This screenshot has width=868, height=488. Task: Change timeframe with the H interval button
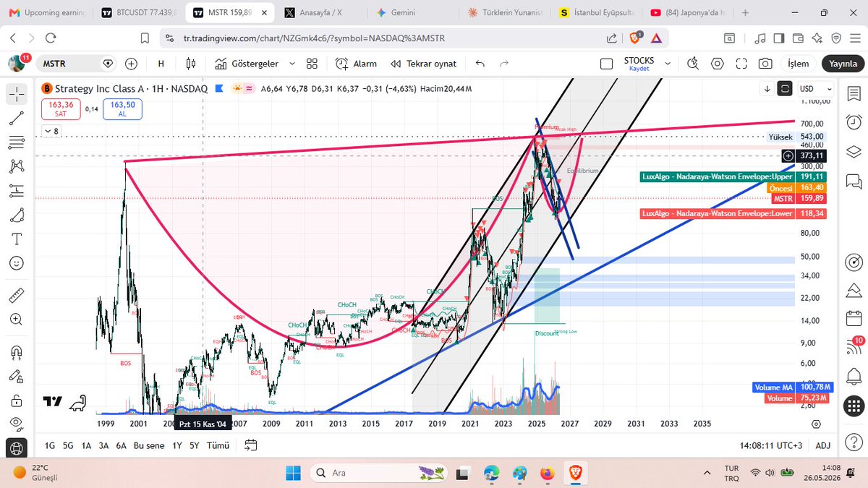pos(161,64)
